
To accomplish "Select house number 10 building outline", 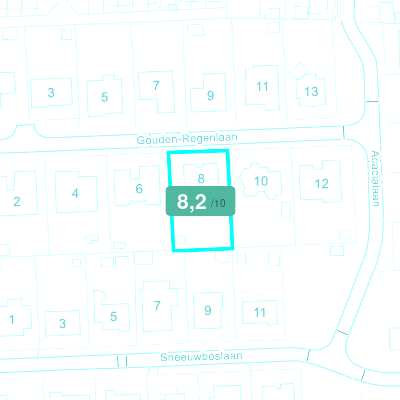I will (261, 181).
